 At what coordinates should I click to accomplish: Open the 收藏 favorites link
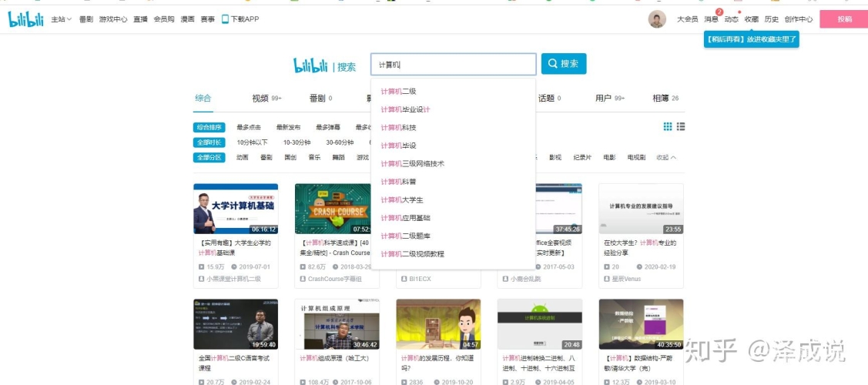(x=751, y=19)
